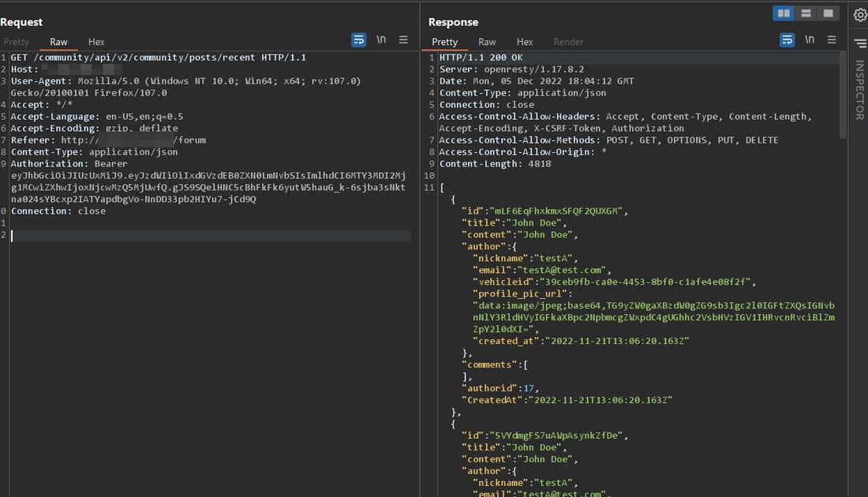This screenshot has height=497, width=868.
Task: Open the Settings gear
Action: pyautogui.click(x=859, y=13)
